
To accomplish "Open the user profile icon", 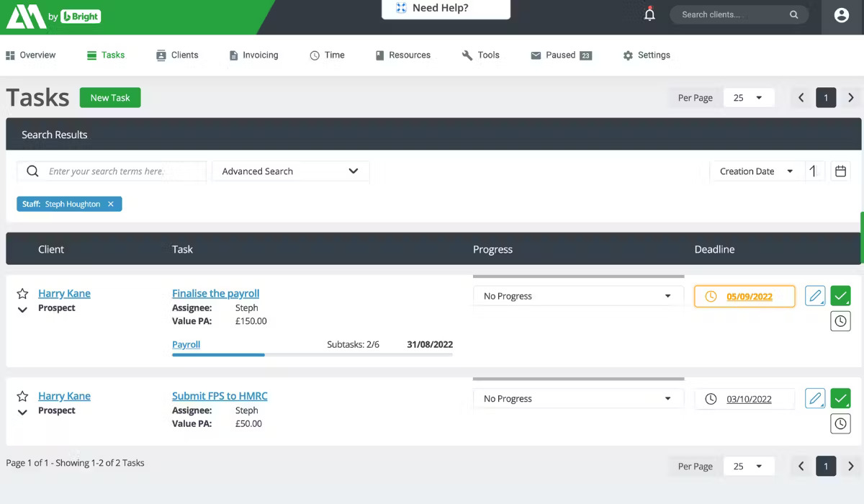I will tap(842, 15).
